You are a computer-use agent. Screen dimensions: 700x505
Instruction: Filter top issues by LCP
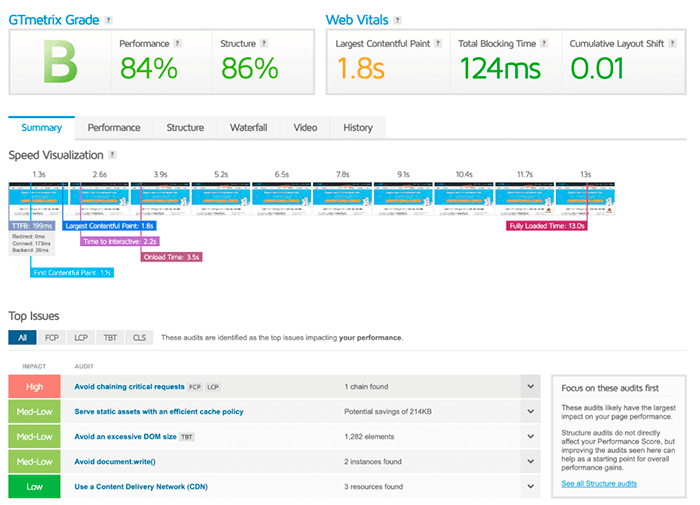(81, 338)
